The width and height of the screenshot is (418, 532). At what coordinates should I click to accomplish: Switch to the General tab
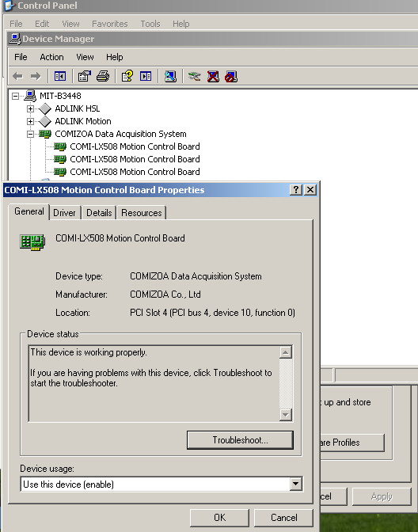(x=28, y=211)
